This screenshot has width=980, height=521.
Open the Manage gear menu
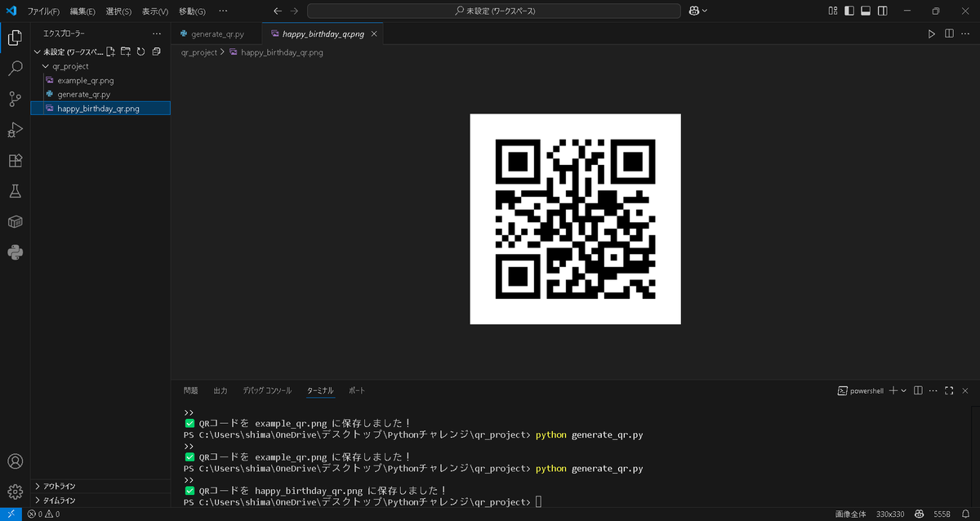[15, 492]
